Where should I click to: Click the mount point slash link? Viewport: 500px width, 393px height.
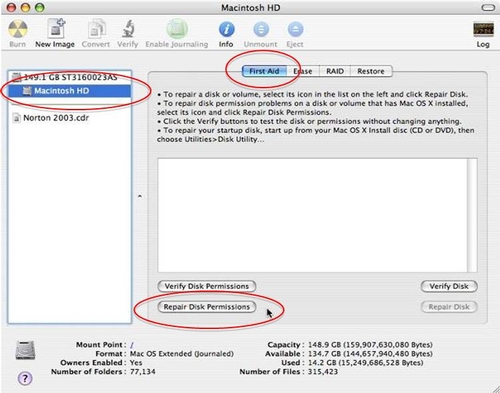[132, 345]
